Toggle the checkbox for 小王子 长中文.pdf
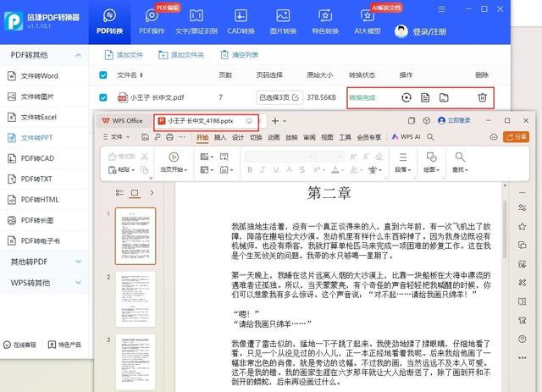Viewport: 542px width, 392px height. (103, 97)
